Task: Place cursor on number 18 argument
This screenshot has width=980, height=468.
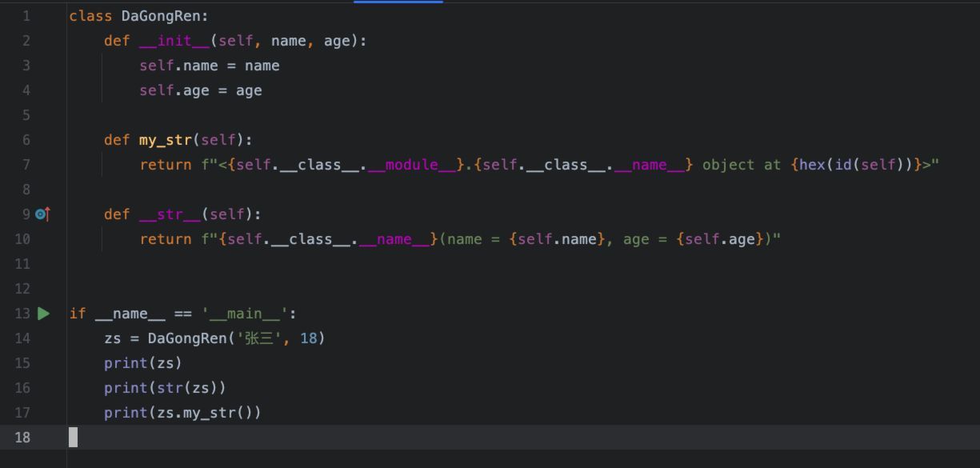Action: 308,338
